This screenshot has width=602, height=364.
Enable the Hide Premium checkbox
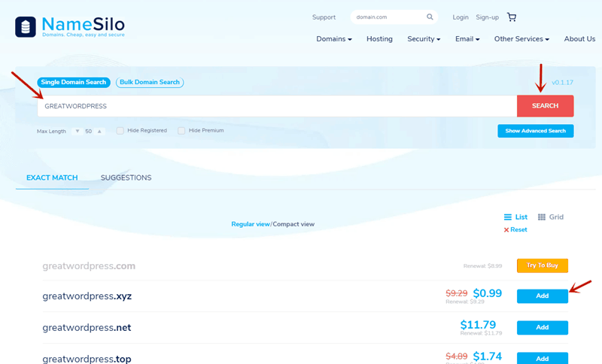coord(181,131)
